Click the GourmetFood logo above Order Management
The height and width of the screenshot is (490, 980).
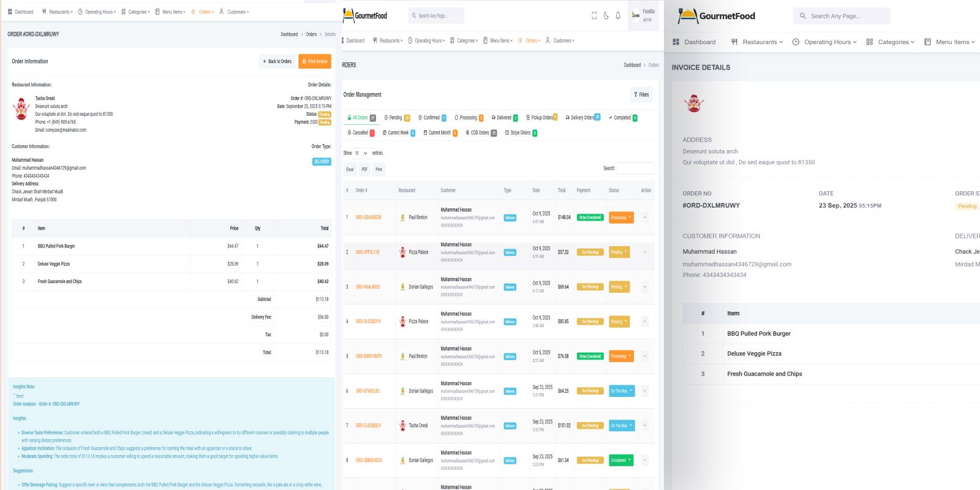(365, 15)
